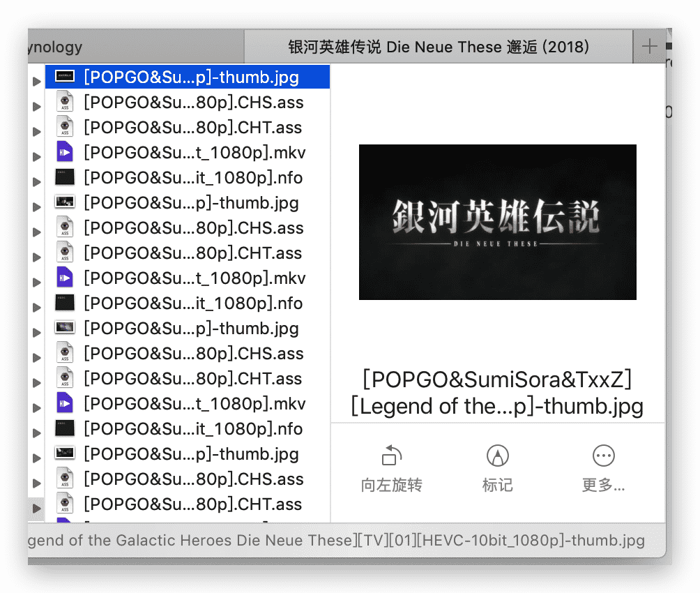This screenshot has width=700, height=593.
Task: Select the second thumb.jpg file in the list
Action: (191, 203)
